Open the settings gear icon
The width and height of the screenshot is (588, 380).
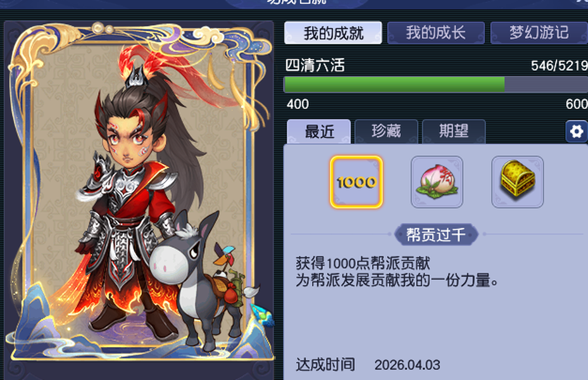coord(577,131)
